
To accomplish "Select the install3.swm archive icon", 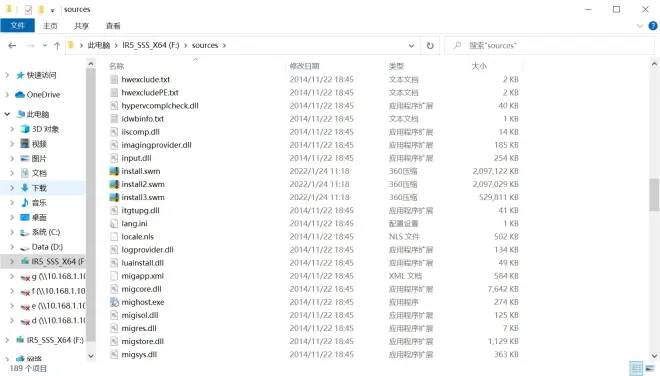I will 114,197.
